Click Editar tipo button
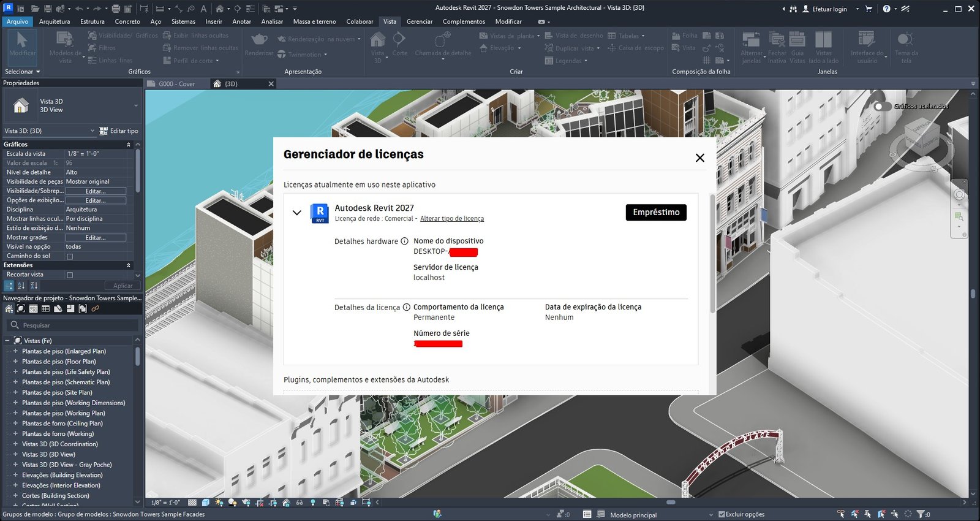This screenshot has width=980, height=521. [119, 131]
